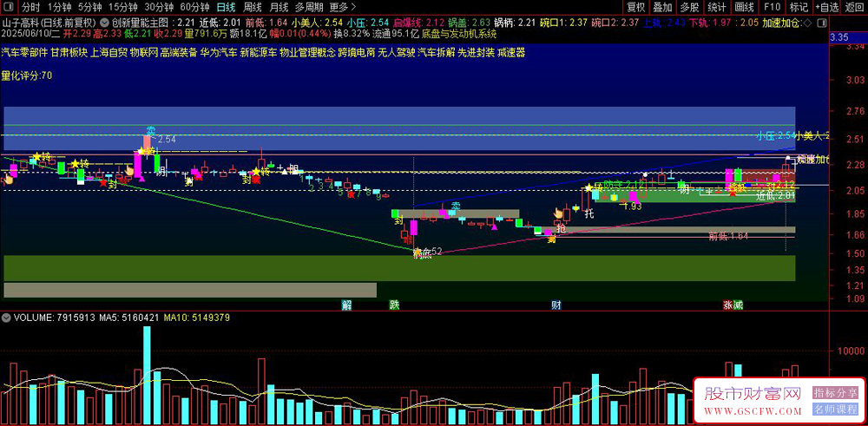This screenshot has width=868, height=426.
Task: Click the 返回 back button
Action: 855,7
